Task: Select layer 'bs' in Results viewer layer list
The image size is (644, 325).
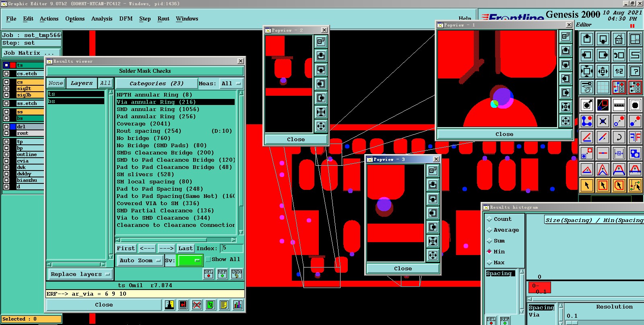Action: pos(76,101)
